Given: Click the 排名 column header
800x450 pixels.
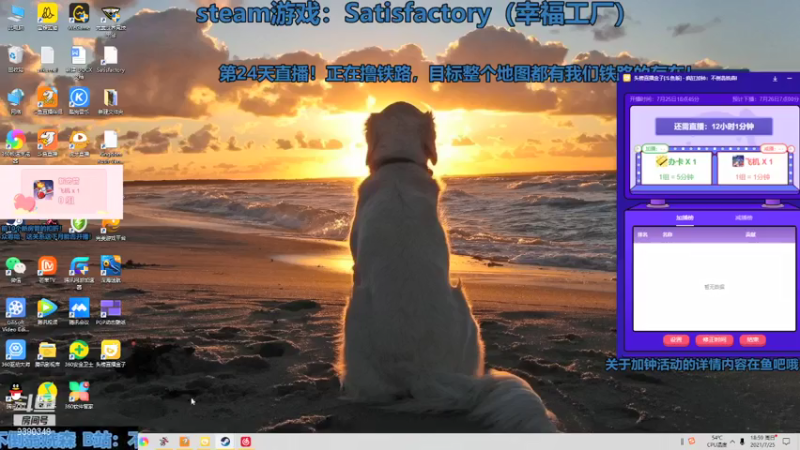Looking at the screenshot, I should point(642,235).
